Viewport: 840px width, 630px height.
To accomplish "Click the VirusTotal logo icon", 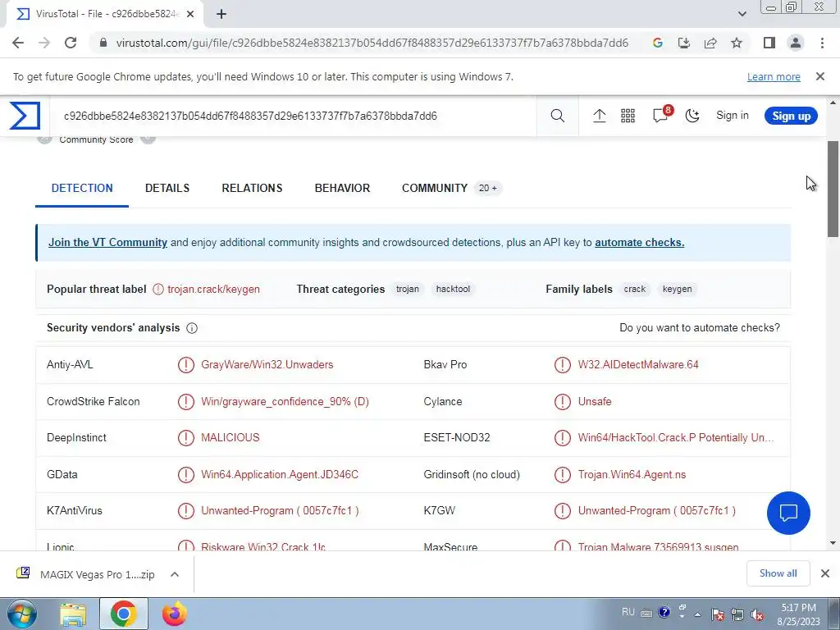I will pos(25,115).
